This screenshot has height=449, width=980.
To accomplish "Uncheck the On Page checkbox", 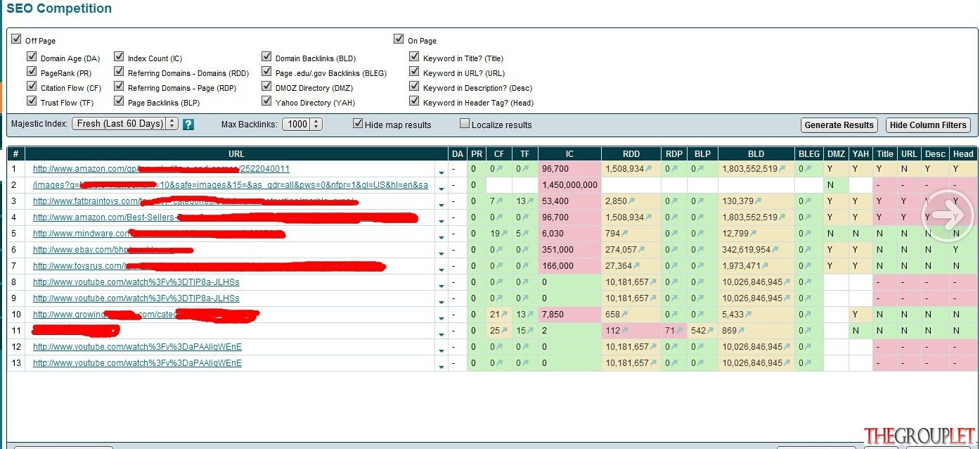I will tap(399, 39).
